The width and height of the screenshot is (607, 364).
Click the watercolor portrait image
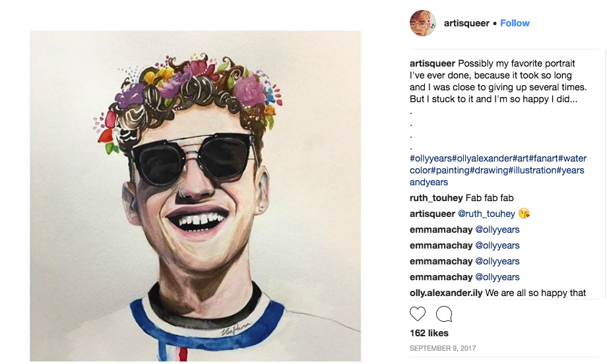195,196
